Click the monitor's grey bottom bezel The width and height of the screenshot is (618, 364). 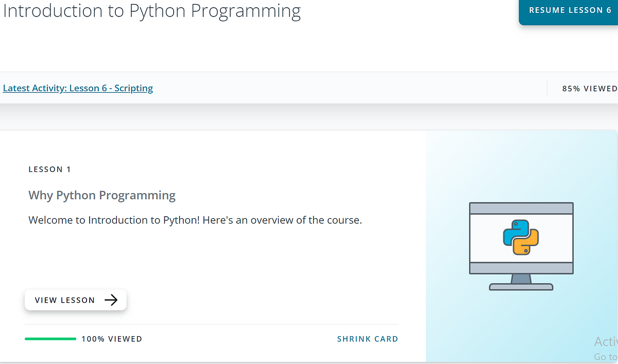click(x=521, y=268)
